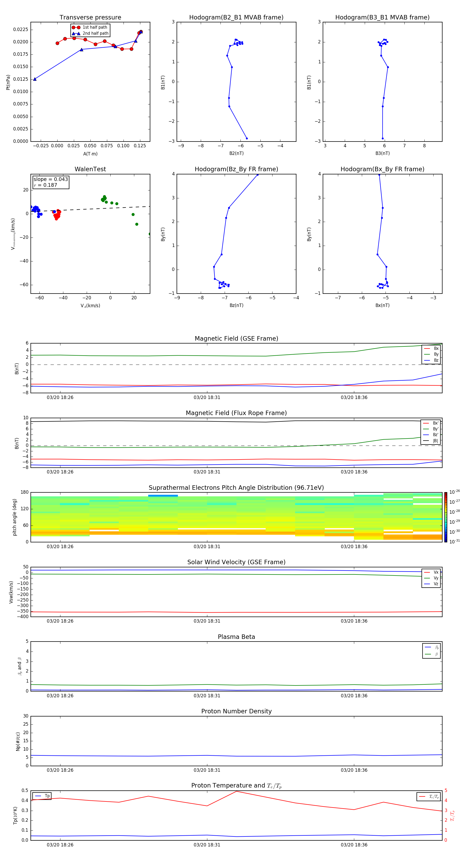Click the "B2(nT)" x-axis label

(236, 153)
